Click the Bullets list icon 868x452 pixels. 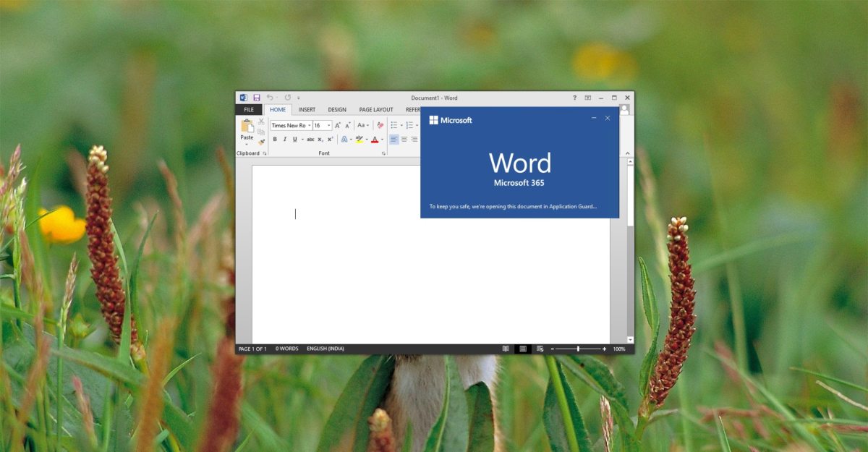[394, 125]
